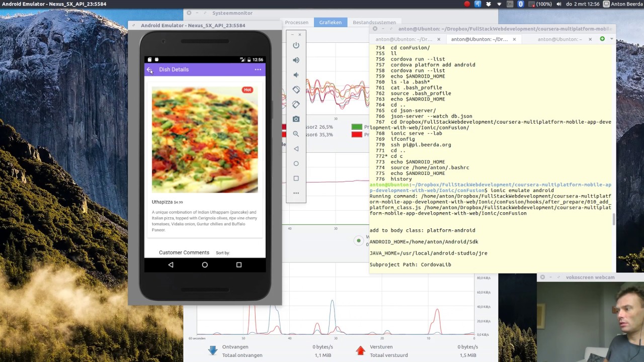Open the clock do 2 mrt 12:56
644x362 pixels.
click(583, 4)
